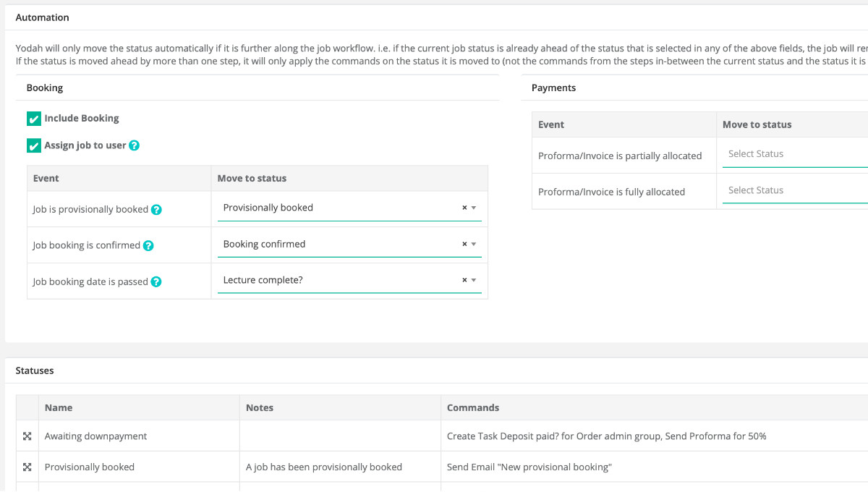868x492 pixels.
Task: Click help icon for Job is provisionally booked
Action: [156, 210]
